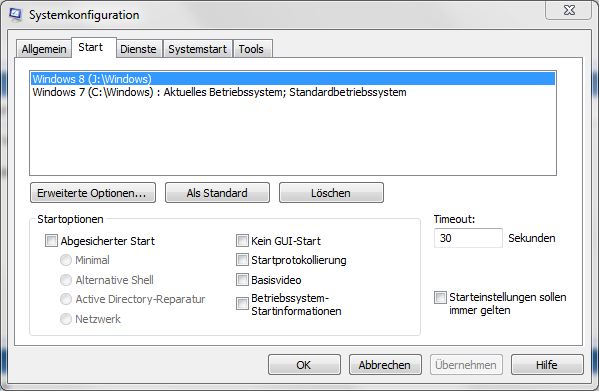The image size is (599, 391).
Task: Choose the Alternative Shell radio option
Action: pyautogui.click(x=66, y=280)
